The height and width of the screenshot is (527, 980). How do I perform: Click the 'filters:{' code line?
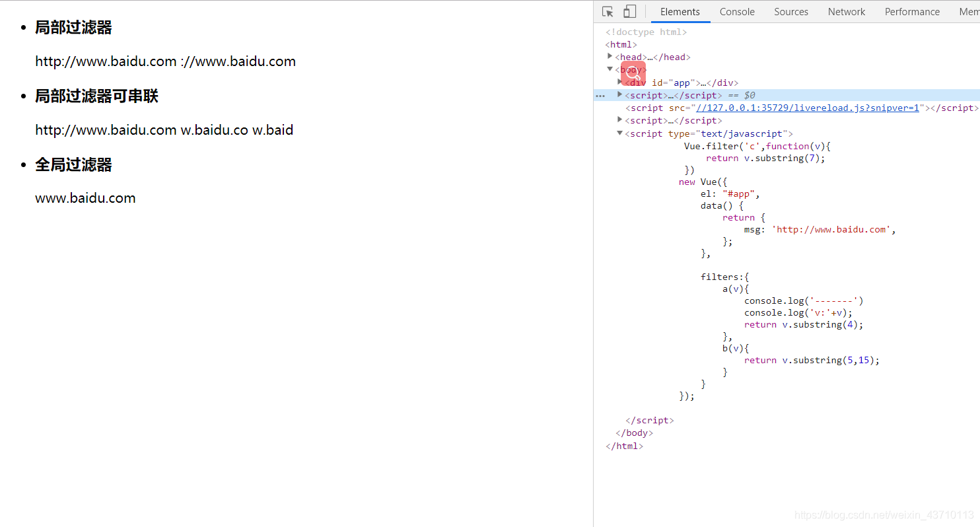725,277
